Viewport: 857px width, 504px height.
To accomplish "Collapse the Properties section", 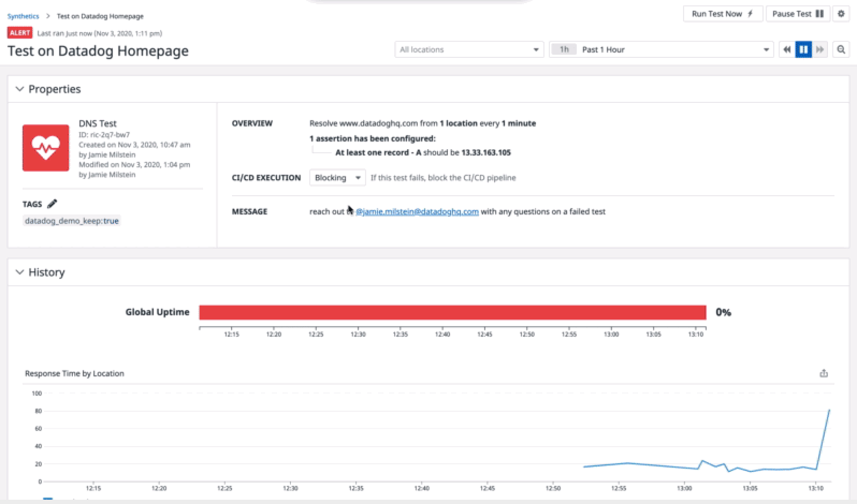I will 20,89.
